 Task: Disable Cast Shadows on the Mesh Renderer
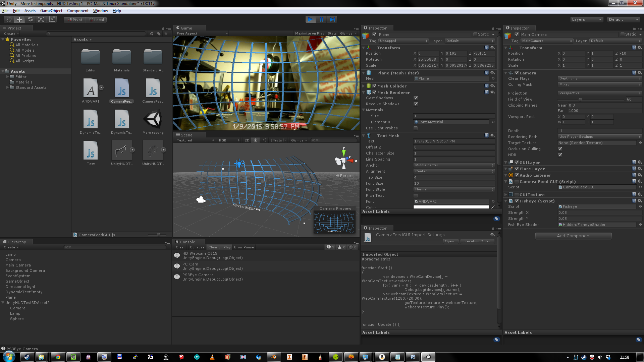416,98
